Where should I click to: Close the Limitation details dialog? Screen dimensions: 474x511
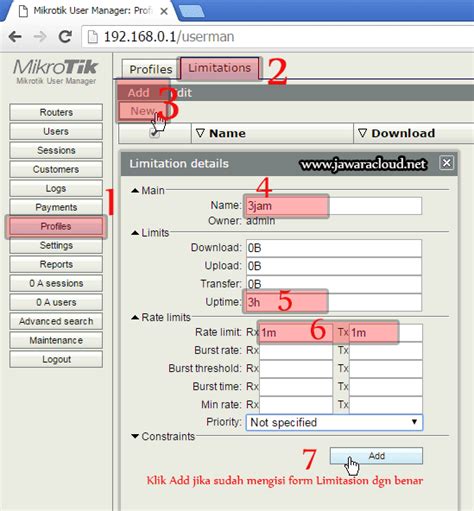coord(446,163)
